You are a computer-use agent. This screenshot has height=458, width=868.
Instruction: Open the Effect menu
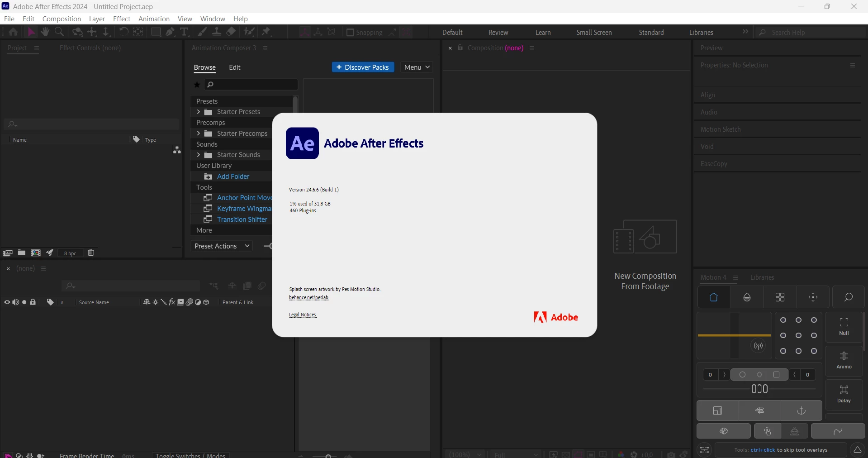[x=122, y=19]
